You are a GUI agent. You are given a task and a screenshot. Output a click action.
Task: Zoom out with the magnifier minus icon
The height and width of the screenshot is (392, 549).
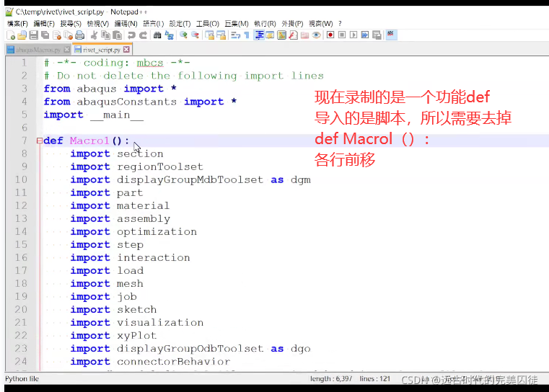(x=195, y=35)
